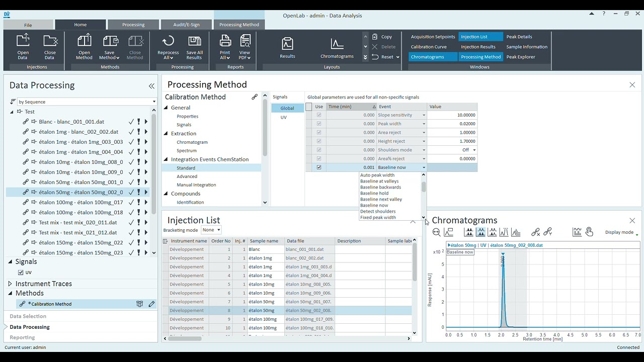Select the Results layout
The height and width of the screenshot is (362, 644).
point(287,48)
